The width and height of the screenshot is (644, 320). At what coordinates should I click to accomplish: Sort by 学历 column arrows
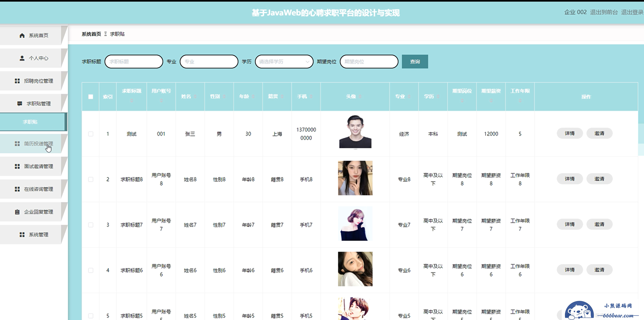click(x=438, y=96)
